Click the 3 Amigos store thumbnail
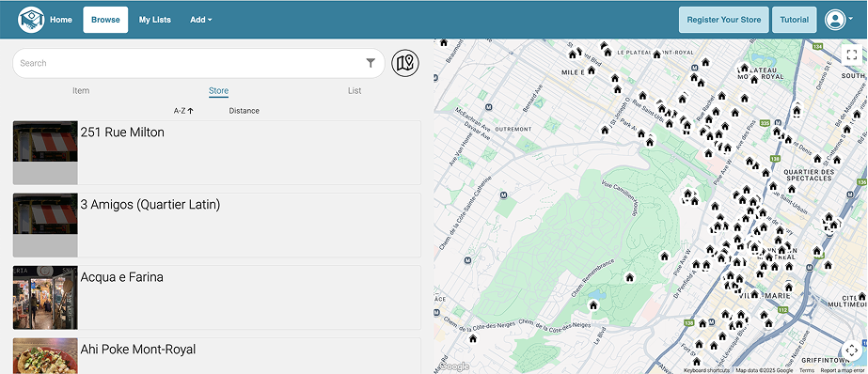 tap(45, 226)
